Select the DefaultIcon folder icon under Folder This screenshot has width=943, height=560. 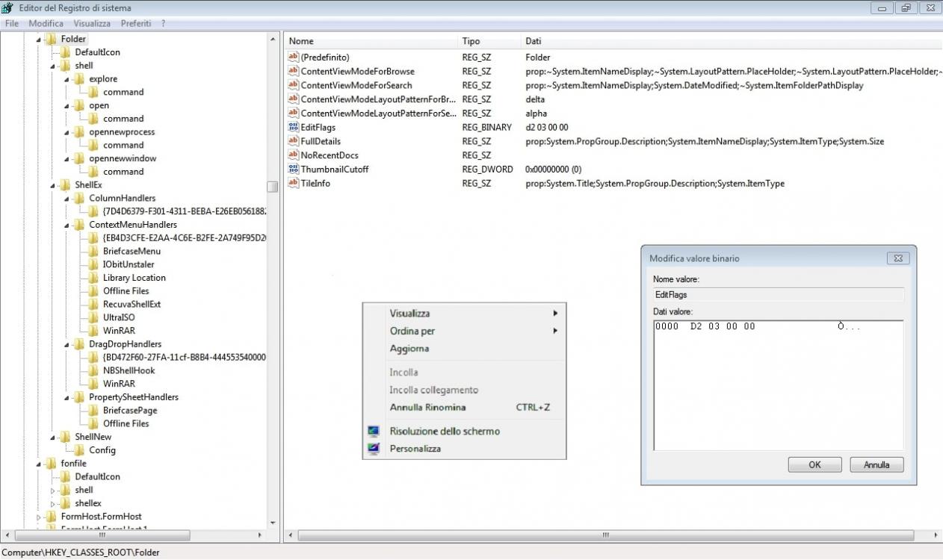(x=65, y=52)
